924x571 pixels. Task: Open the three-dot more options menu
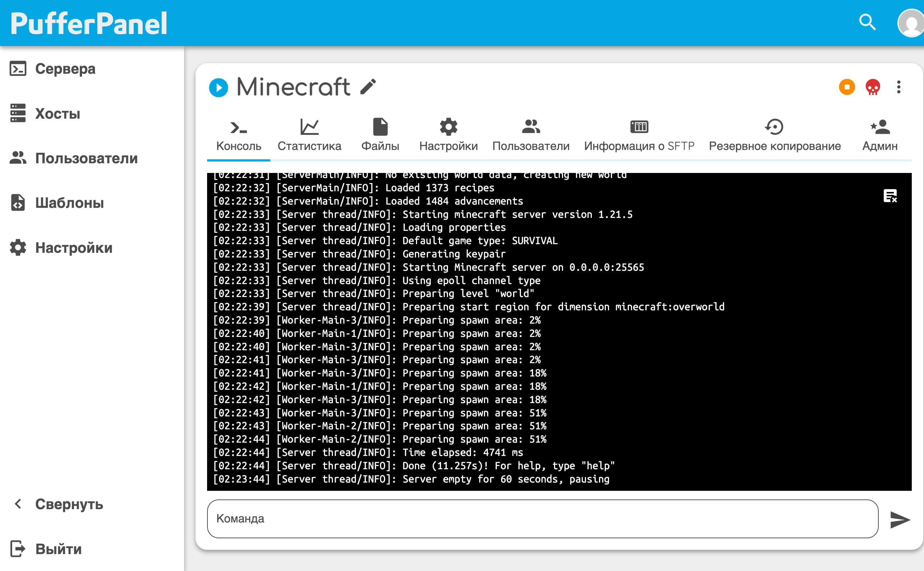(898, 87)
